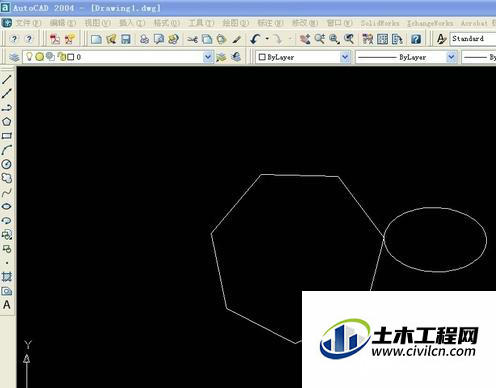Screen dimensions: 496x388
Task: Click the Publish icon
Action: click(x=173, y=39)
